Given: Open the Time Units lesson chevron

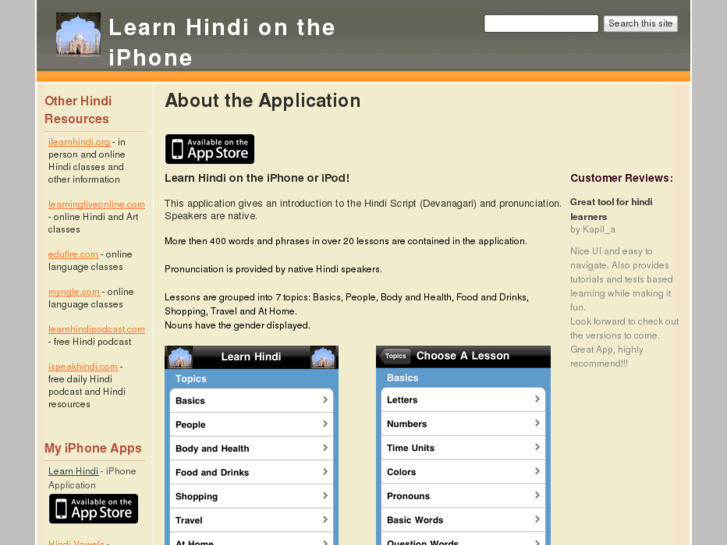Looking at the screenshot, I should click(537, 447).
